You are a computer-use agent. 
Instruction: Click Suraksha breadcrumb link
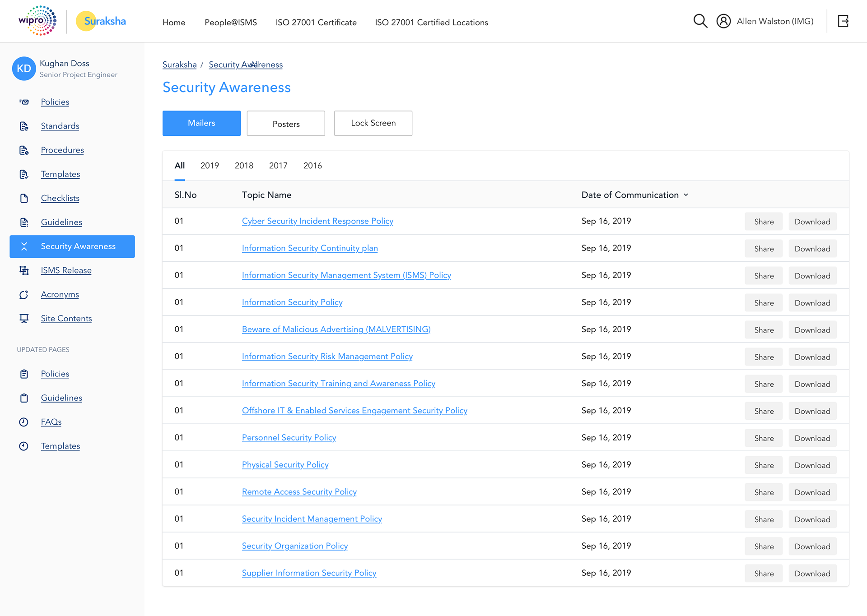coord(179,65)
